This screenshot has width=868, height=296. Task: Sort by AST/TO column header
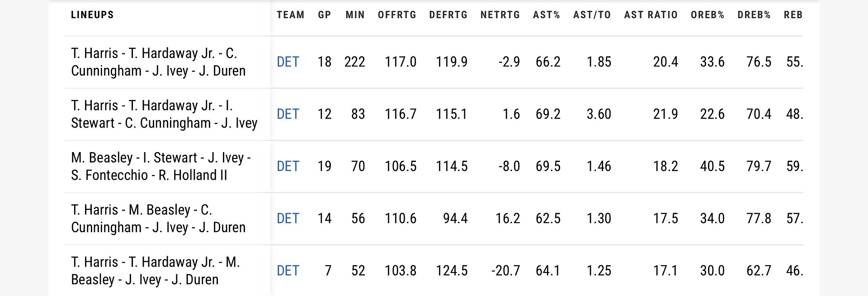(x=592, y=15)
